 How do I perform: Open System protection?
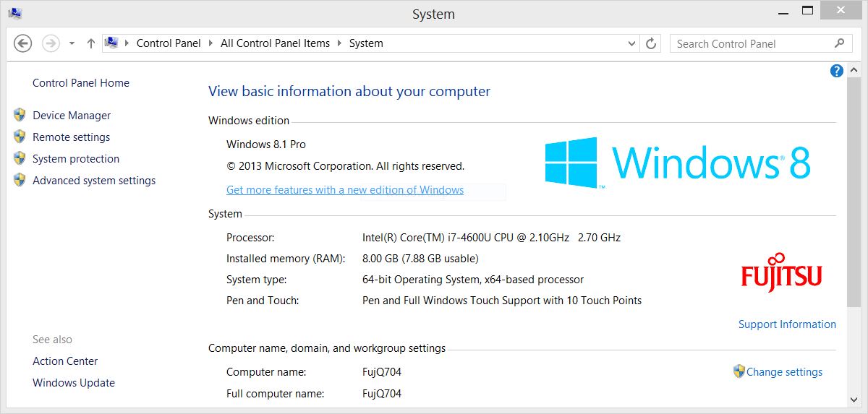coord(76,159)
